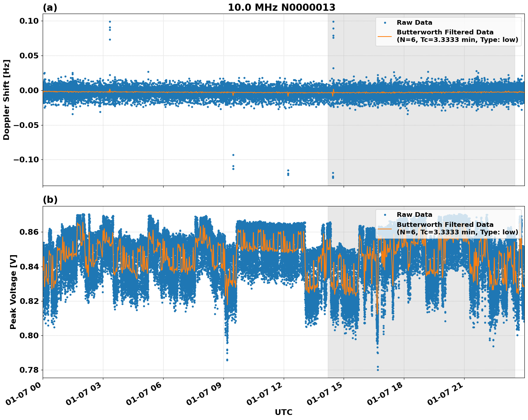This screenshot has height=420, width=528.
Task: Click the orange line sample in the bottom legend
Action: (385, 229)
